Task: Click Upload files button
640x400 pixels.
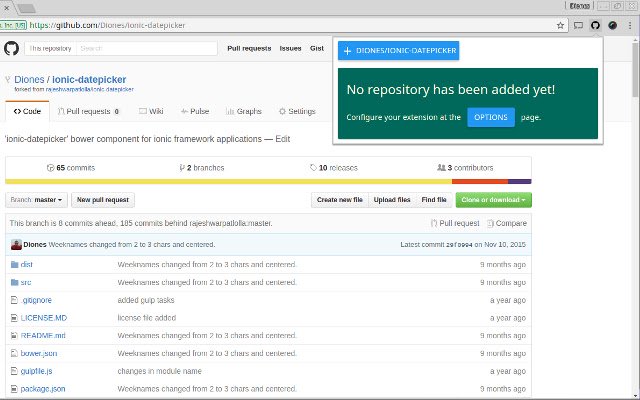Action: click(392, 200)
